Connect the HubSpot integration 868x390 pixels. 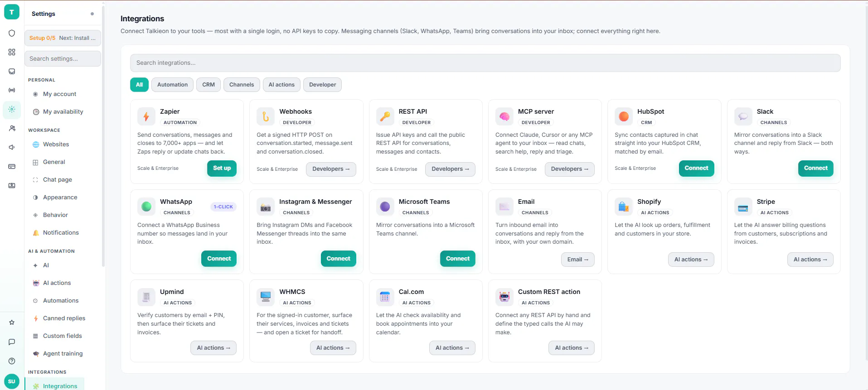(696, 168)
